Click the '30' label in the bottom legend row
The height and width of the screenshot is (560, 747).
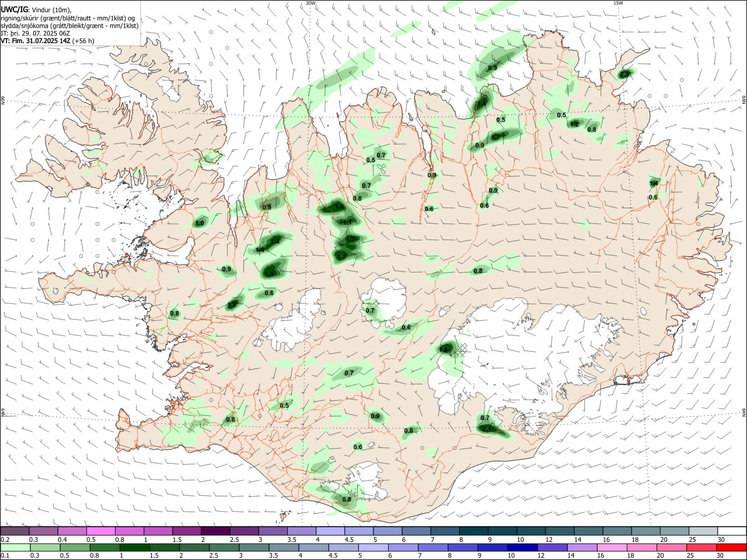coord(721,555)
